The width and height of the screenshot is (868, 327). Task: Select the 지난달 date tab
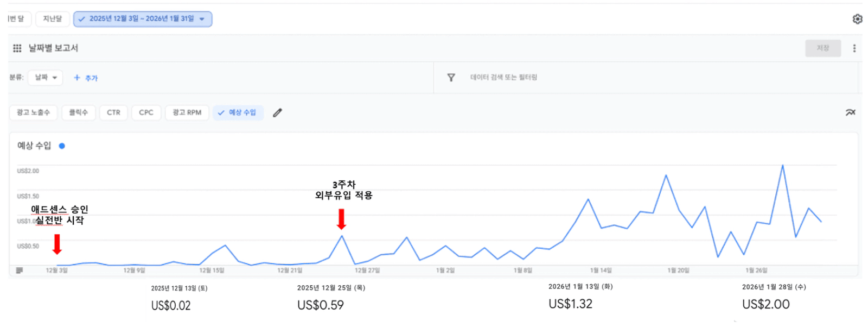point(53,19)
